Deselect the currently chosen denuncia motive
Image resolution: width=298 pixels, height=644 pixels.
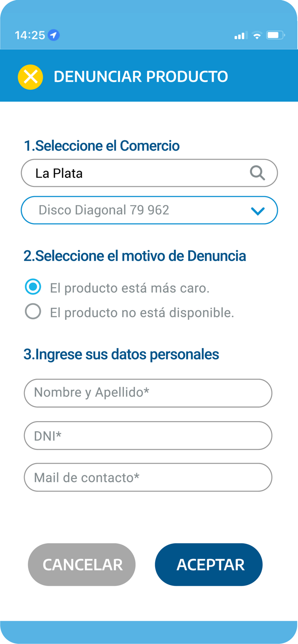(33, 286)
